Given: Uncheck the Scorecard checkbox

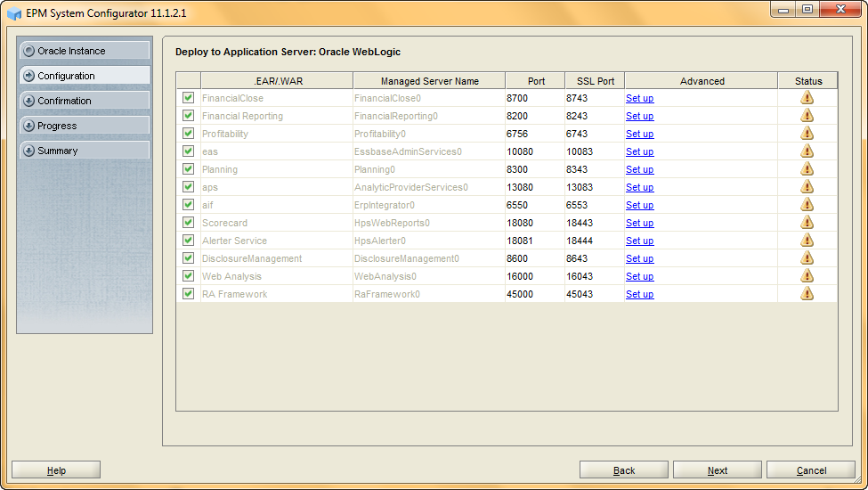Looking at the screenshot, I should click(188, 223).
